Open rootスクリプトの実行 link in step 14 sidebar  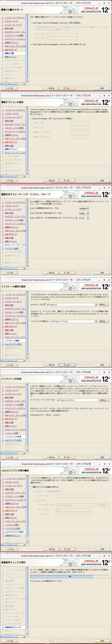[13, 344]
